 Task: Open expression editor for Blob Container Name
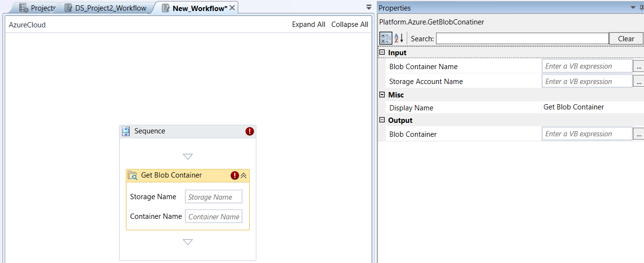click(639, 67)
